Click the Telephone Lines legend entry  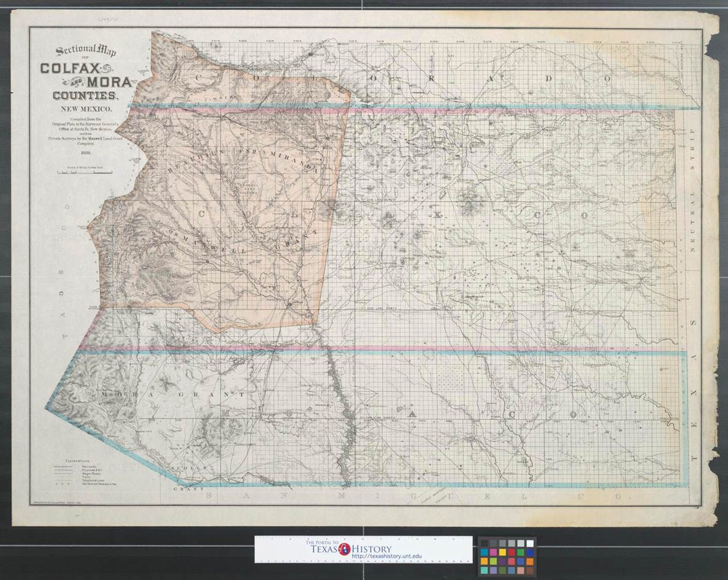(x=93, y=480)
